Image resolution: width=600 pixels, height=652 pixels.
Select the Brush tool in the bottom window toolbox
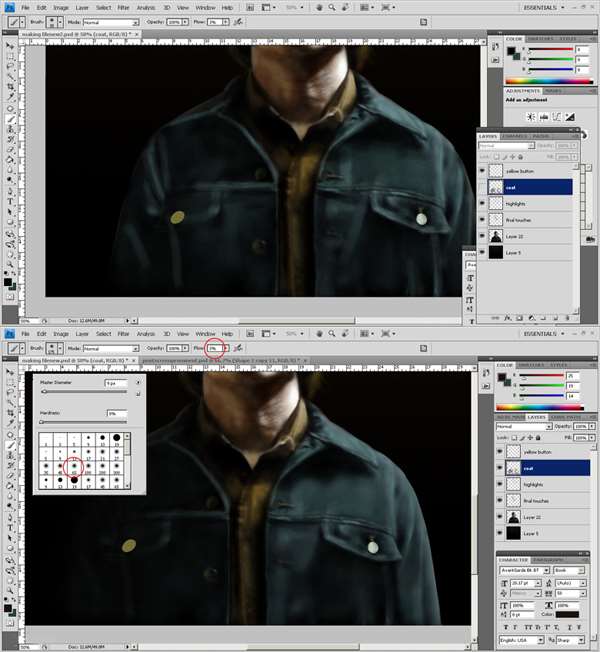(10, 446)
